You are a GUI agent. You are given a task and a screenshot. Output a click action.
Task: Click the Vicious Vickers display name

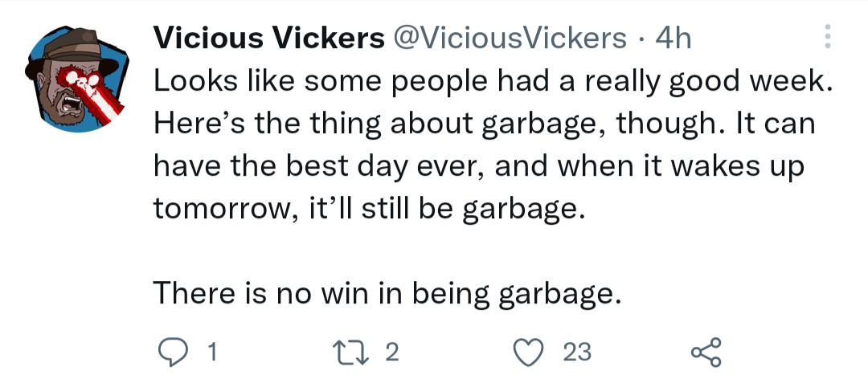point(269,38)
